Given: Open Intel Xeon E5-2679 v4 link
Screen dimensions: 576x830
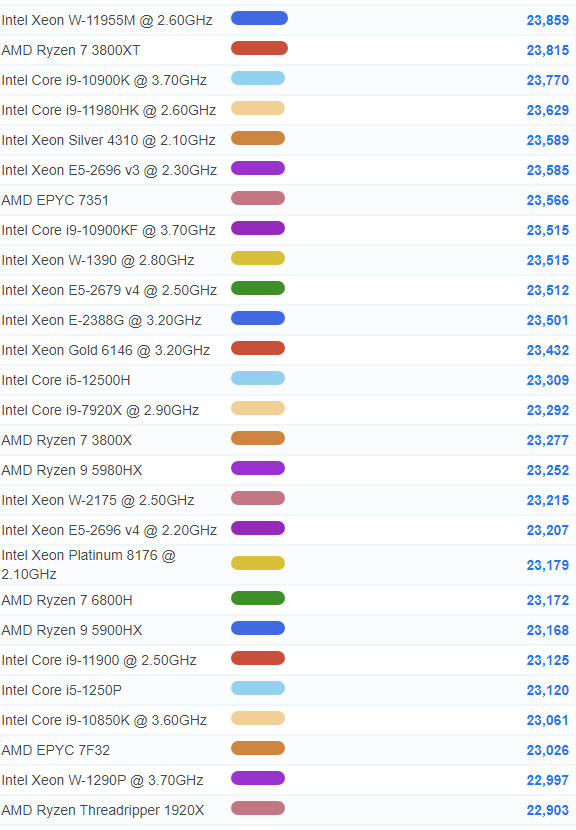Looking at the screenshot, I should 109,290.
